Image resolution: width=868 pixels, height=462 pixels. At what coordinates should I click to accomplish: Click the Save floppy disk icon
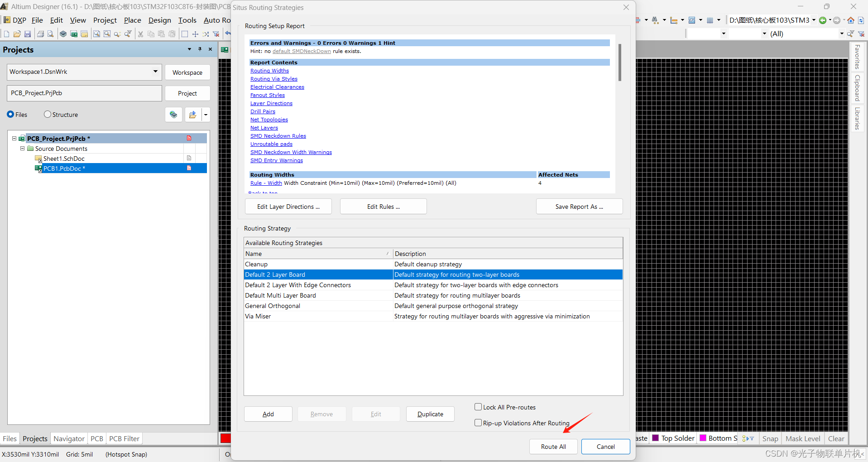pos(28,34)
